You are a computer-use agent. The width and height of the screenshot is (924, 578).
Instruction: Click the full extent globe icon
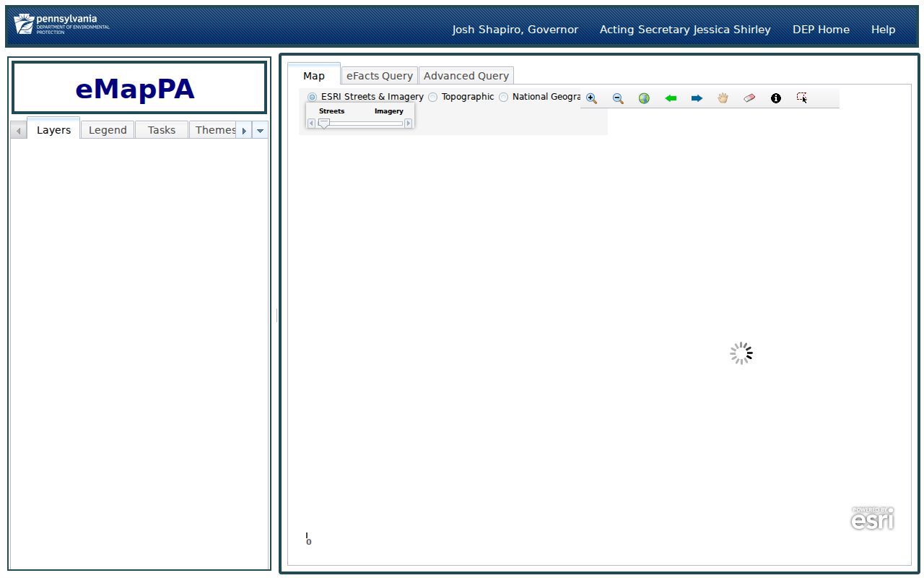click(644, 98)
